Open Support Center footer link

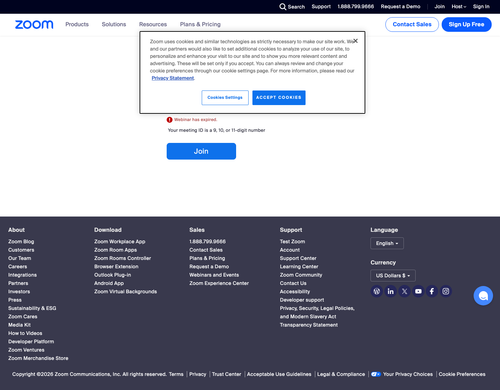click(298, 258)
